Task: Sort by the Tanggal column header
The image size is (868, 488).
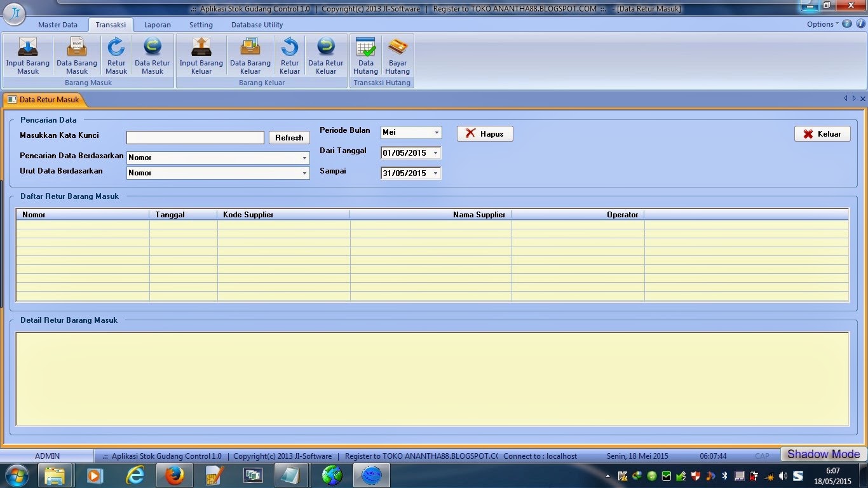Action: (184, 215)
